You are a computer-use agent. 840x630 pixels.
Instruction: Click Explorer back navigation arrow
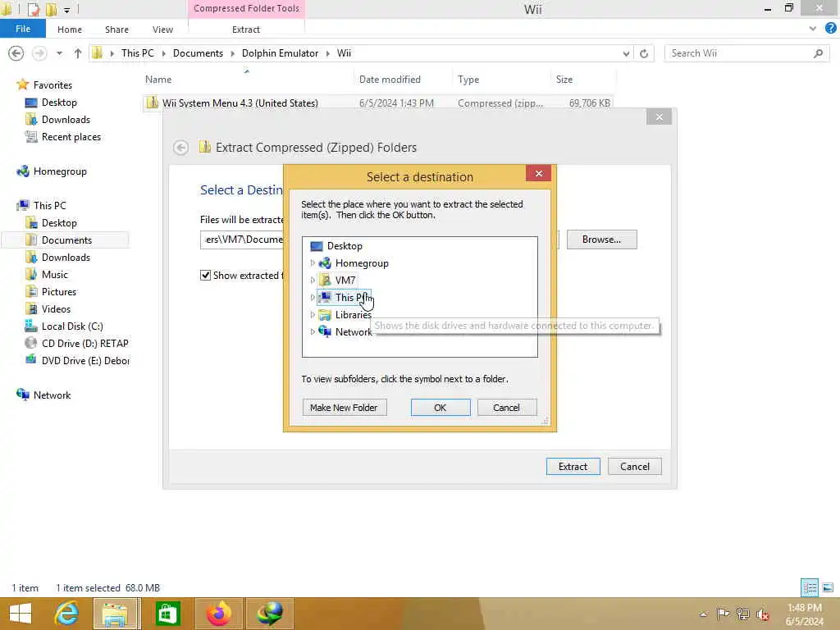pyautogui.click(x=16, y=53)
